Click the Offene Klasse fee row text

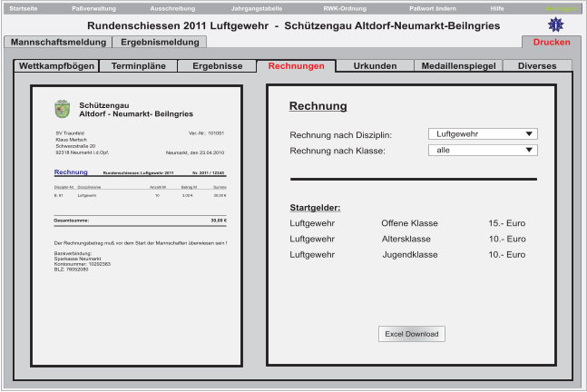pos(409,223)
